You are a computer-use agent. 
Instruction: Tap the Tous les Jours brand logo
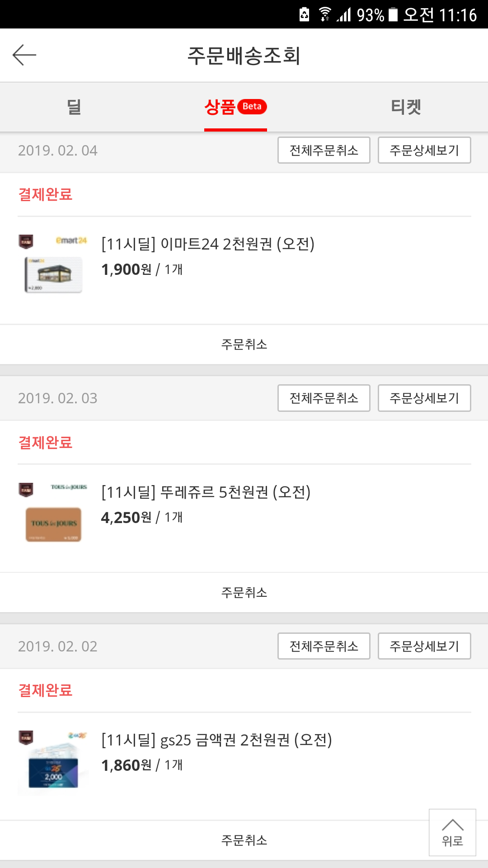(69, 487)
